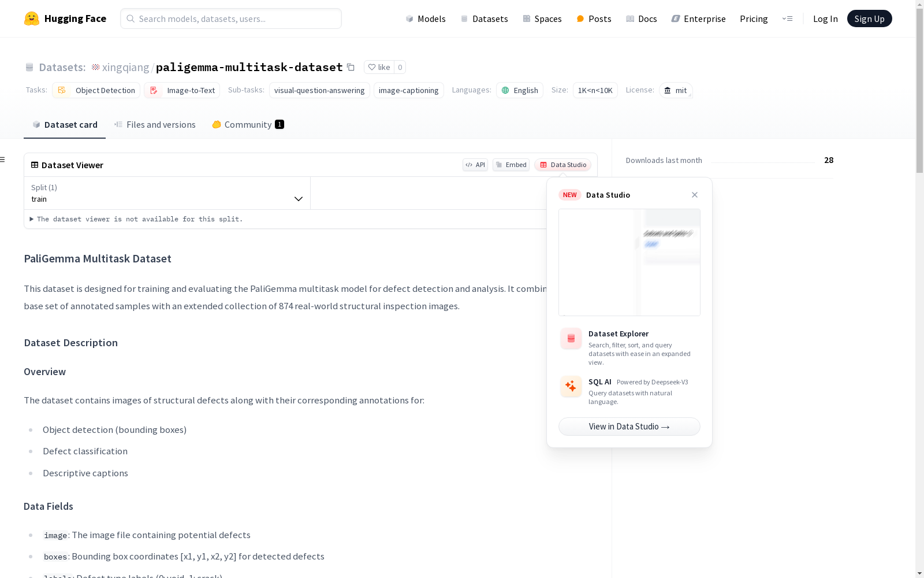Click the Dataset Description heading

pos(71,343)
